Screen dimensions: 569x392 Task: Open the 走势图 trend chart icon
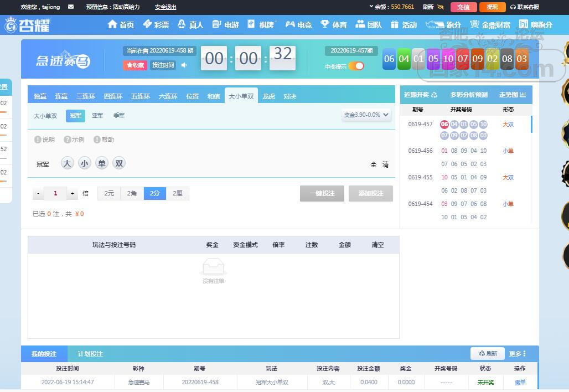point(523,95)
